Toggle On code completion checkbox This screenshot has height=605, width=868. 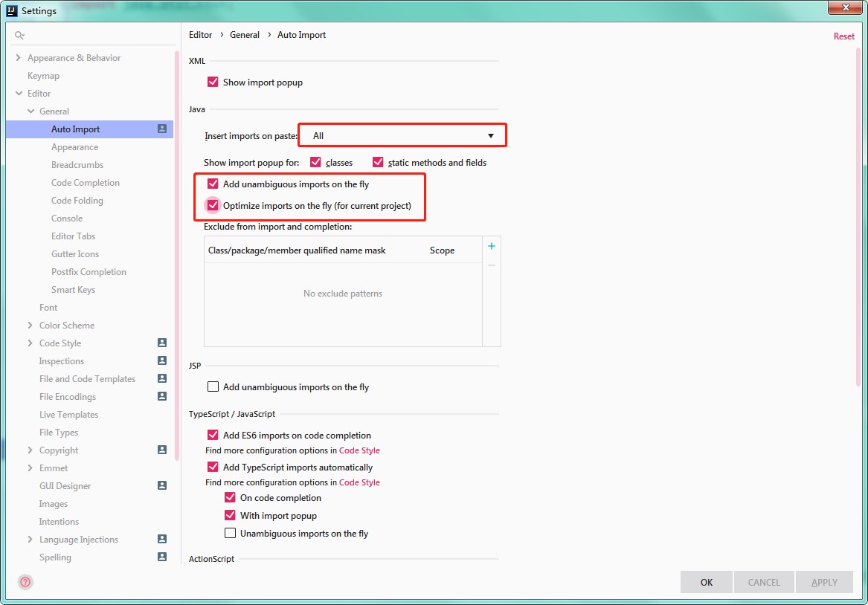click(x=230, y=497)
